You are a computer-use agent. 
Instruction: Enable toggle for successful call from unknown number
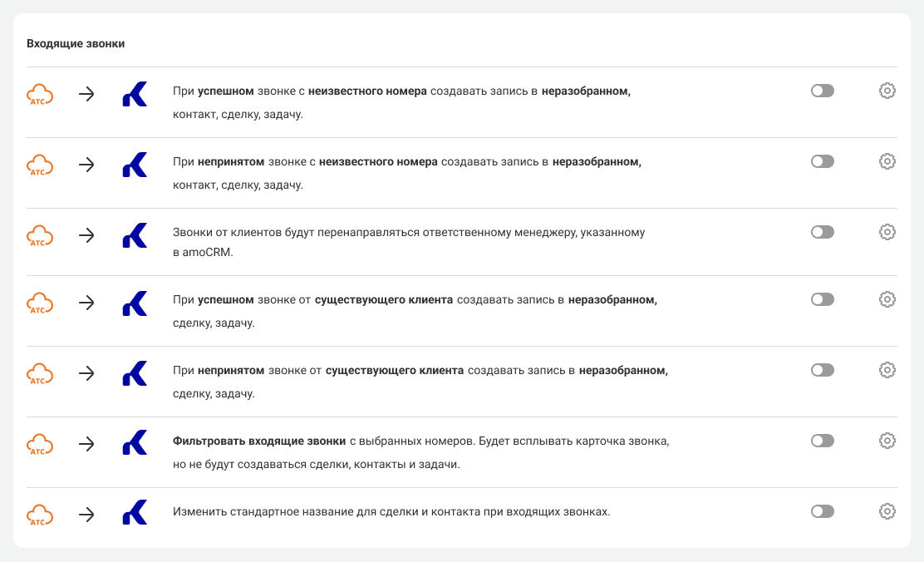pyautogui.click(x=822, y=91)
